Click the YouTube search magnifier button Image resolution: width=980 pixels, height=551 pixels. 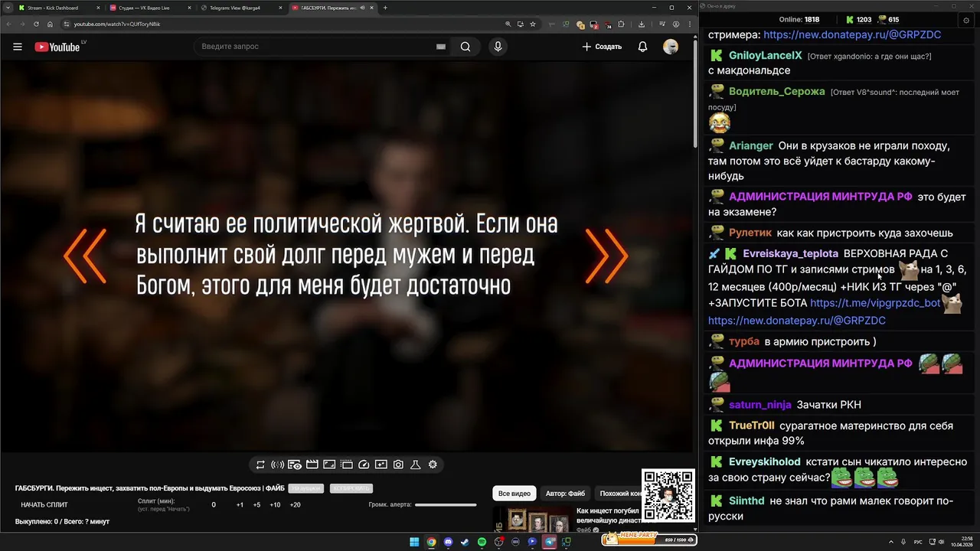click(465, 47)
